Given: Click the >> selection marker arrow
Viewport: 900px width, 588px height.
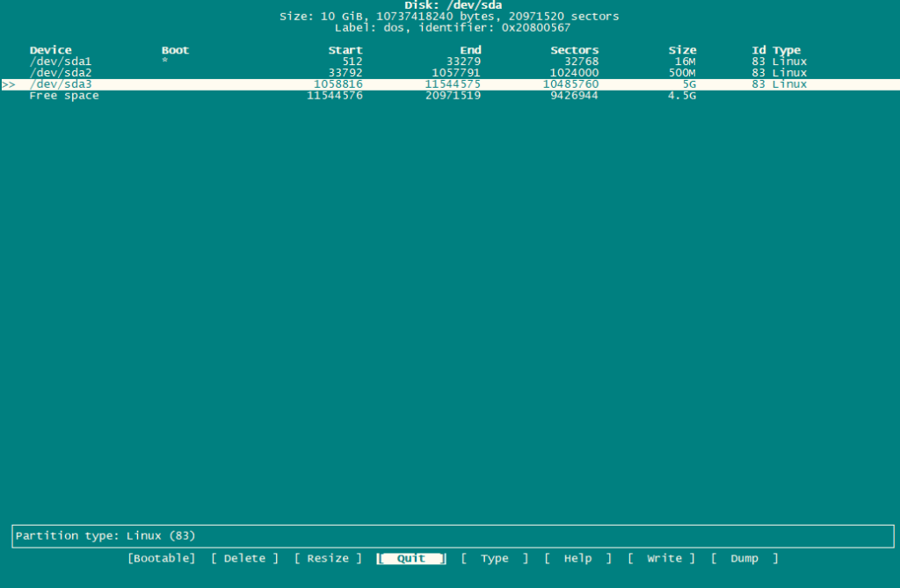Looking at the screenshot, I should point(9,84).
